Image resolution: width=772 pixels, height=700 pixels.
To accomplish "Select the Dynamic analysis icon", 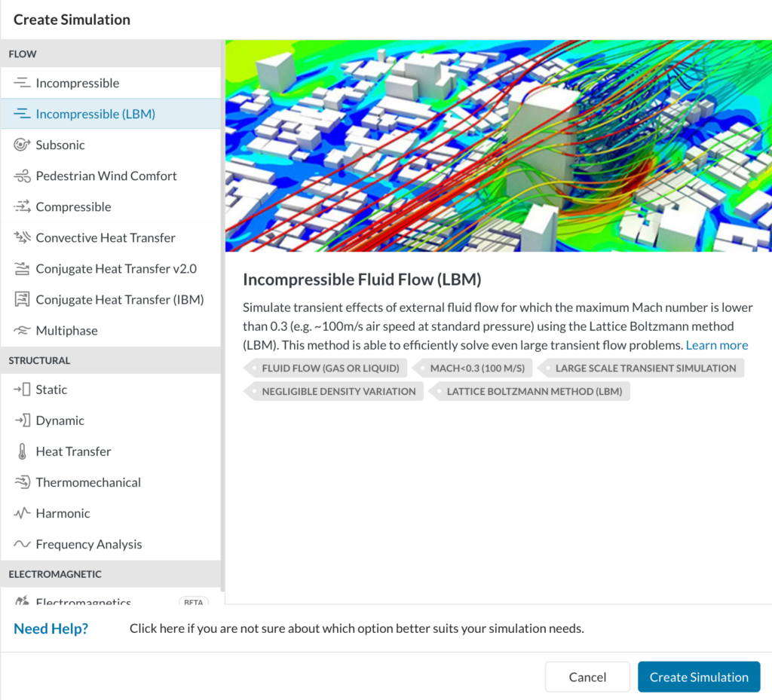I will tap(22, 420).
